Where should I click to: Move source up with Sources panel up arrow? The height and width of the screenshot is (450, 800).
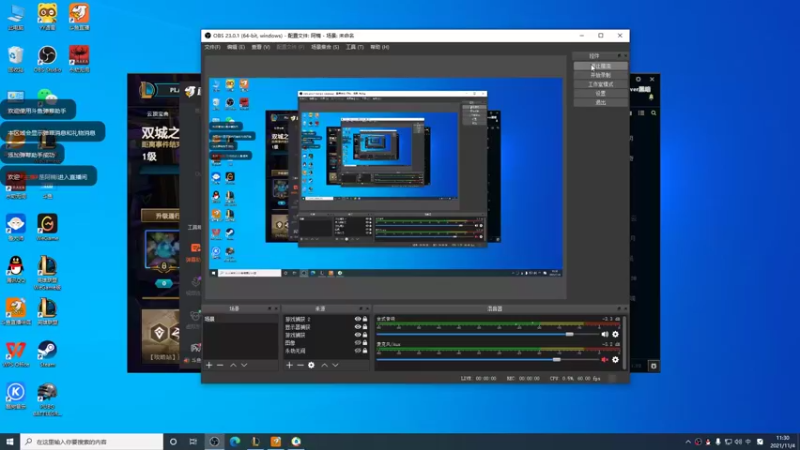[324, 365]
